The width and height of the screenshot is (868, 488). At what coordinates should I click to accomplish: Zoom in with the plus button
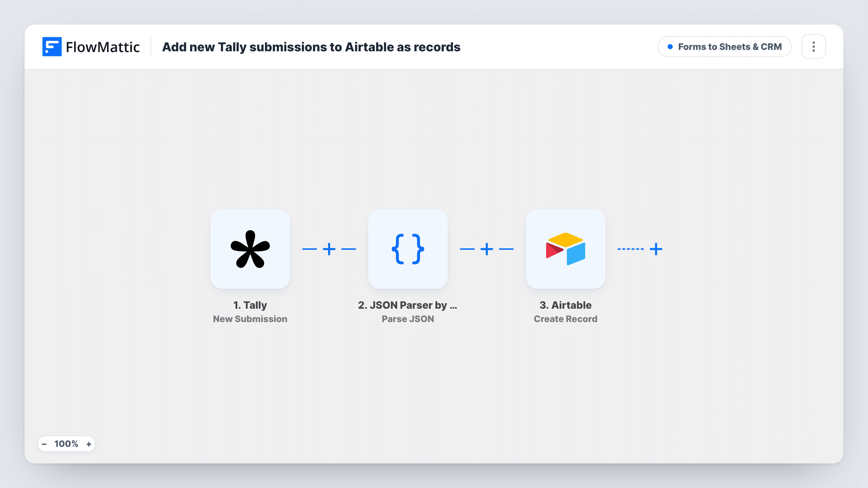tap(89, 444)
